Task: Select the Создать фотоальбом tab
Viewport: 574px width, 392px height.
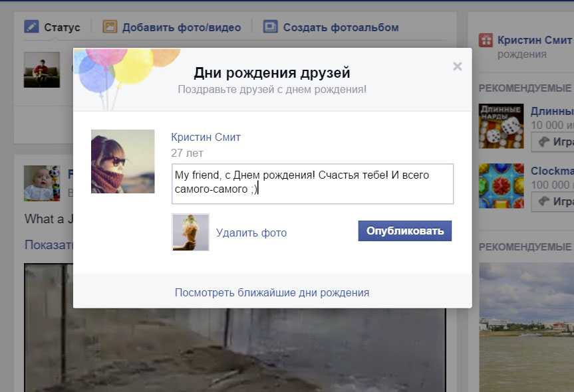Action: [x=341, y=27]
